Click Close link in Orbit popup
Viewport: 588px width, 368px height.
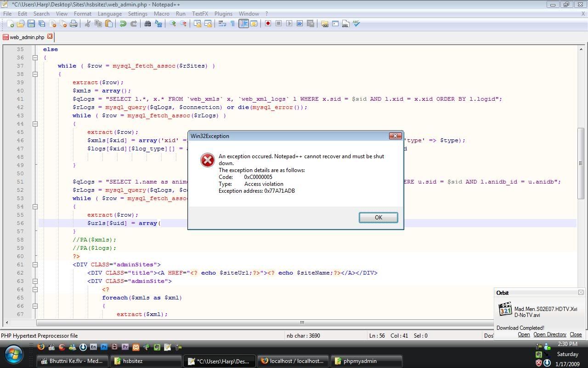[x=576, y=334]
